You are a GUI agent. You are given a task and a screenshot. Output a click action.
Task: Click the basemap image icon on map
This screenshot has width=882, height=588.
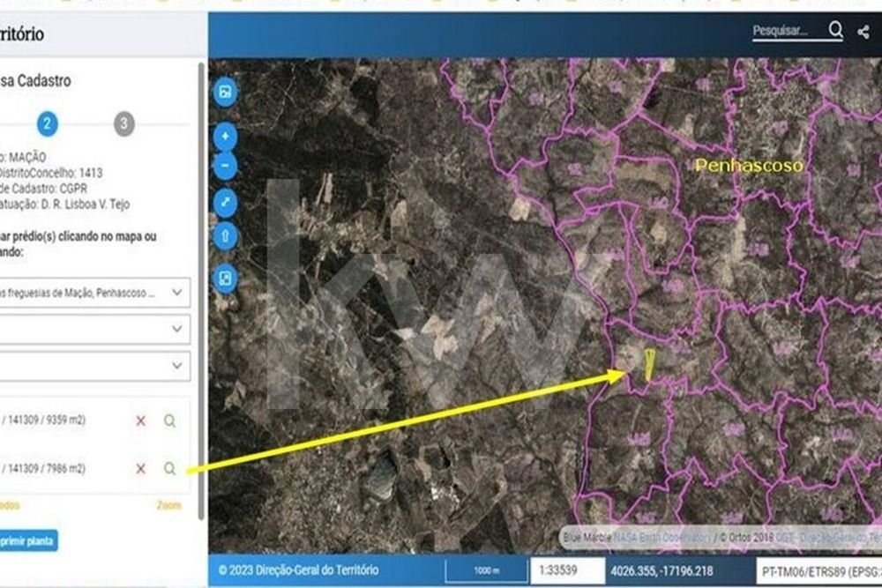pos(225,92)
